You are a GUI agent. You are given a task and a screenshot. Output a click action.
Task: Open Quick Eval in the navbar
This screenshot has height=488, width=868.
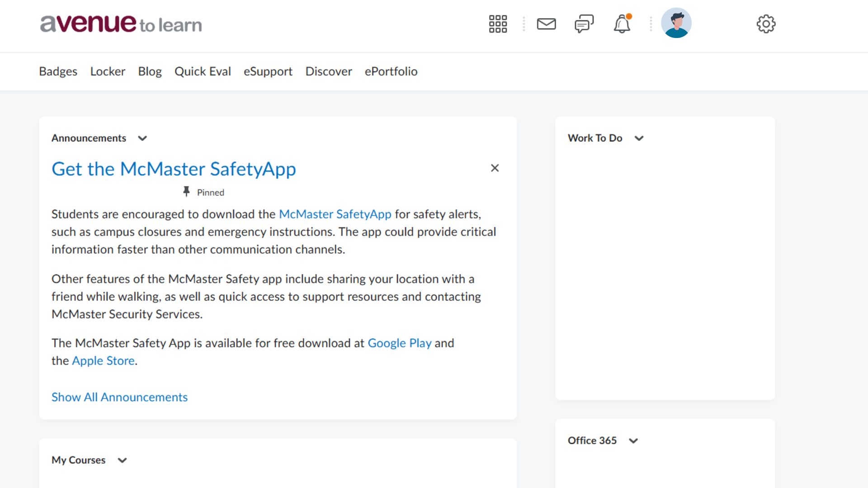click(203, 71)
